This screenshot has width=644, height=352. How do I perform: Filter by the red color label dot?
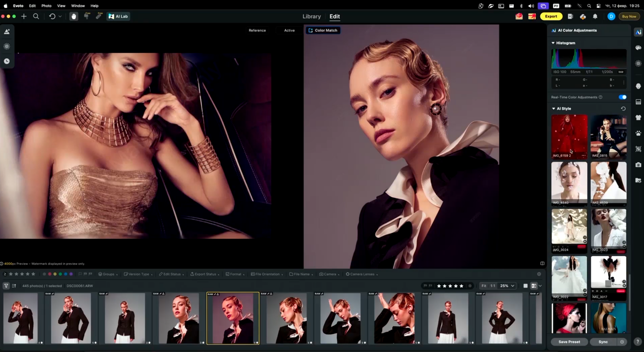[x=49, y=274]
